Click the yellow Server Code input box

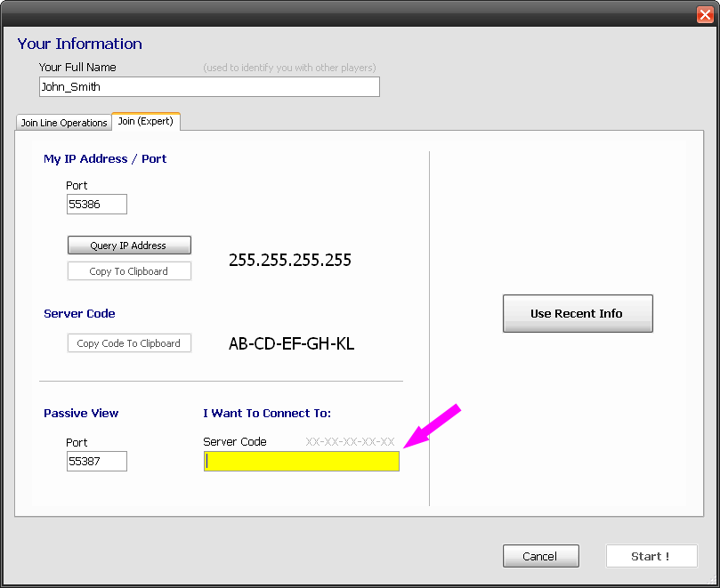(x=301, y=461)
